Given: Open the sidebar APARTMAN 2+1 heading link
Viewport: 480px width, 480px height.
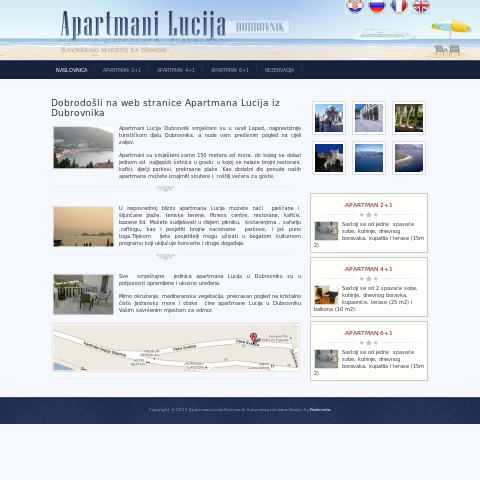Looking at the screenshot, I should 369,205.
